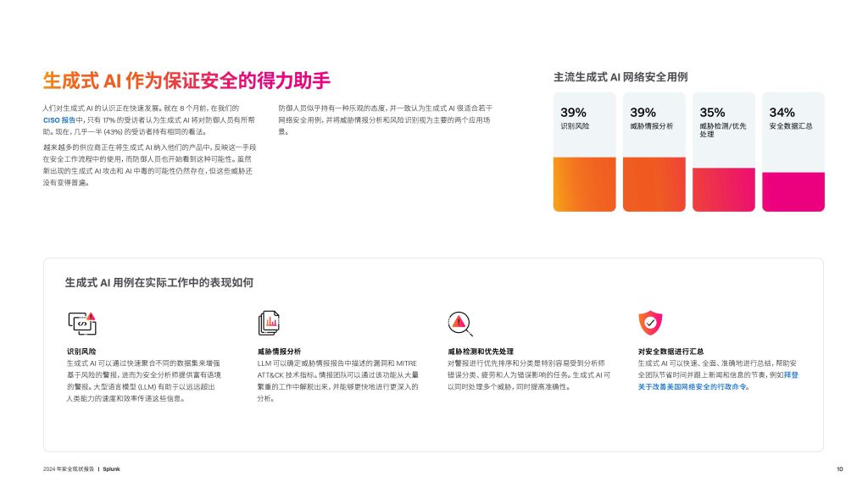Click the 35% 威胁检测/优先处理 bar
This screenshot has height=488, width=868.
click(724, 190)
